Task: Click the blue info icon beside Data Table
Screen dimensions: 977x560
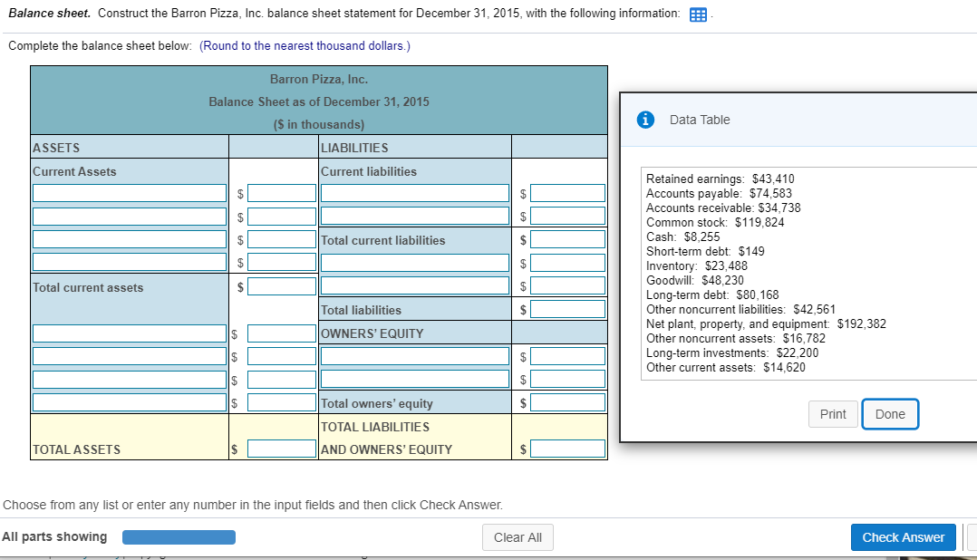Action: click(644, 121)
